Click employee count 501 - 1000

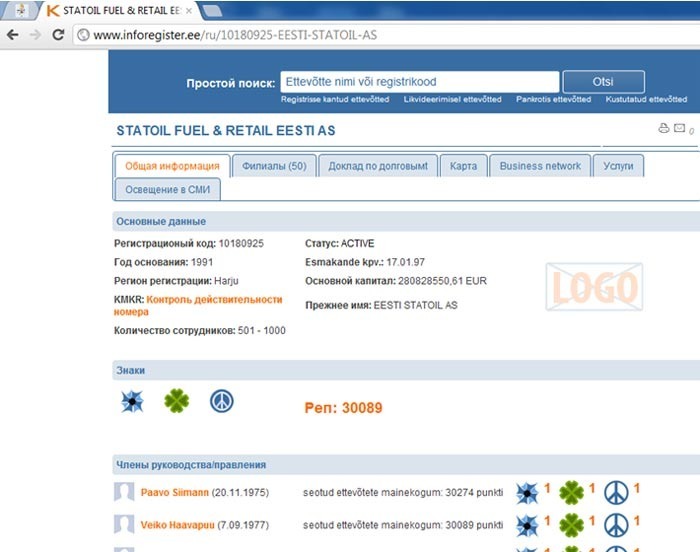[x=262, y=330]
